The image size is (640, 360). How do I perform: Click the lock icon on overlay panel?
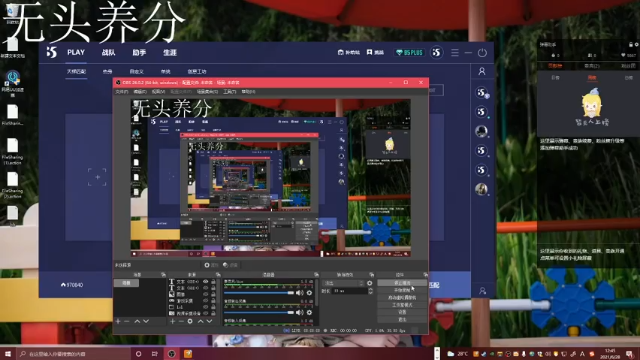[631, 44]
